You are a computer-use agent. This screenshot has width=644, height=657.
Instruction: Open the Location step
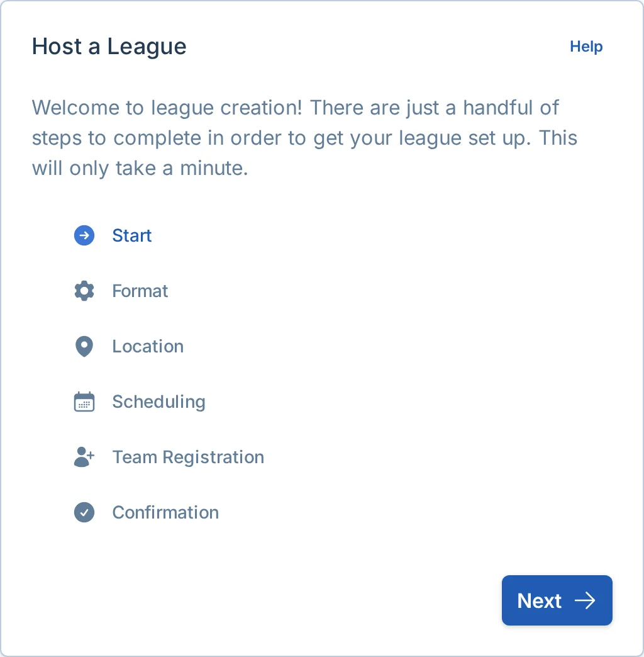(x=147, y=346)
